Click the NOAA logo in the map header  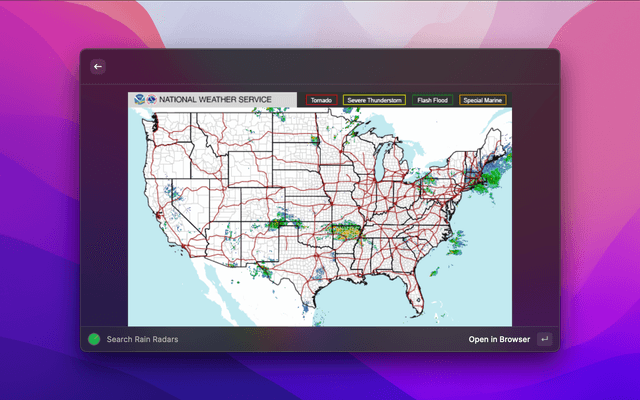(138, 100)
